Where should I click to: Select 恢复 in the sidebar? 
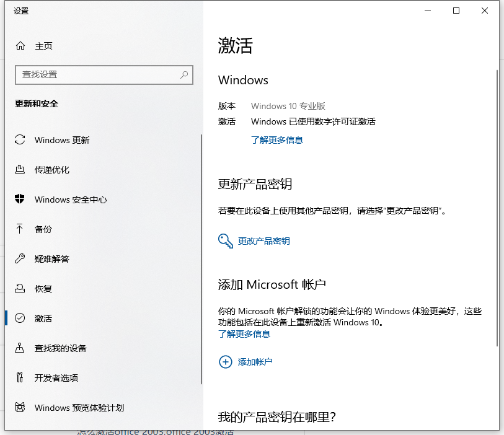pyautogui.click(x=43, y=289)
